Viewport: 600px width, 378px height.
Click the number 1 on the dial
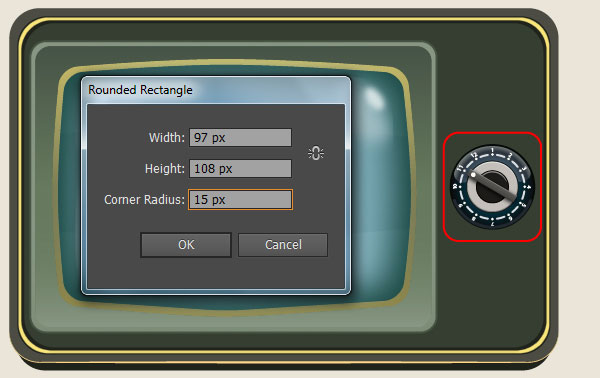(492, 151)
